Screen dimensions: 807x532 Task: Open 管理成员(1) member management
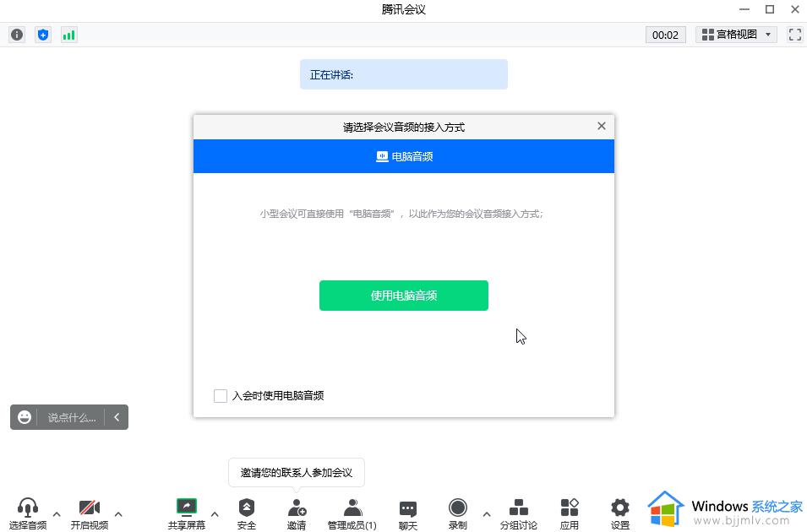(352, 513)
